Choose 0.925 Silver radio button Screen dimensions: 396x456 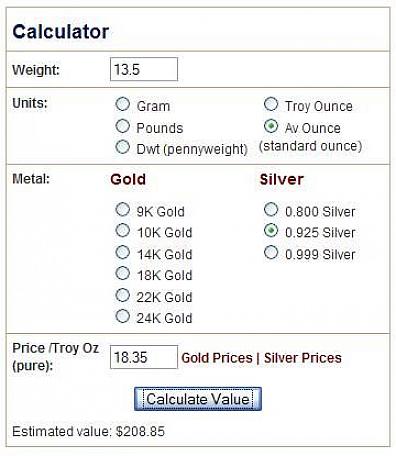coord(271,230)
